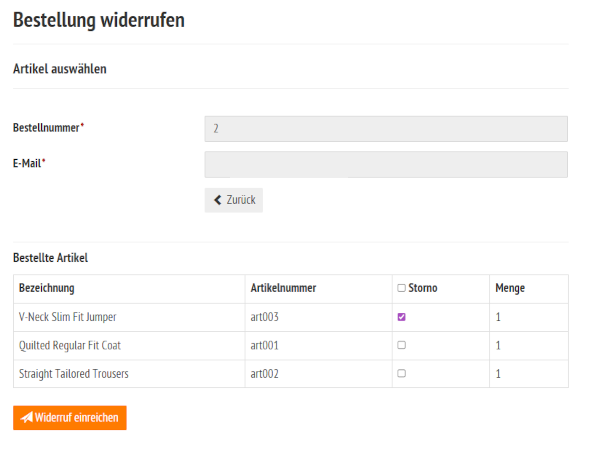The width and height of the screenshot is (600, 463).
Task: Click the Artikelnummer column header
Action: point(283,288)
